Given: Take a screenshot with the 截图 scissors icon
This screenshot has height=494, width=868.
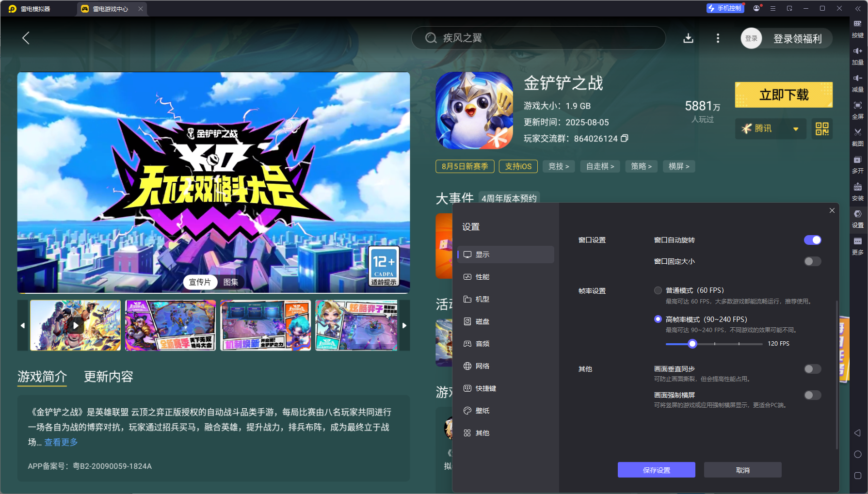Looking at the screenshot, I should pos(857,137).
